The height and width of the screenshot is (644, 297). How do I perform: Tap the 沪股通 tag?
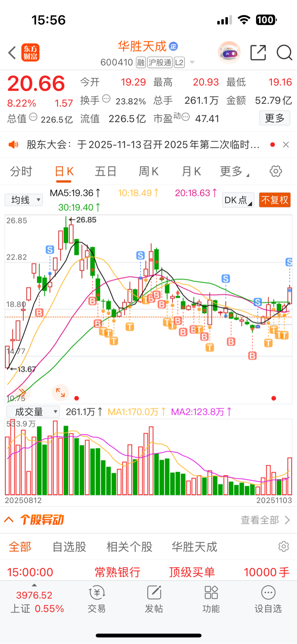tap(160, 62)
